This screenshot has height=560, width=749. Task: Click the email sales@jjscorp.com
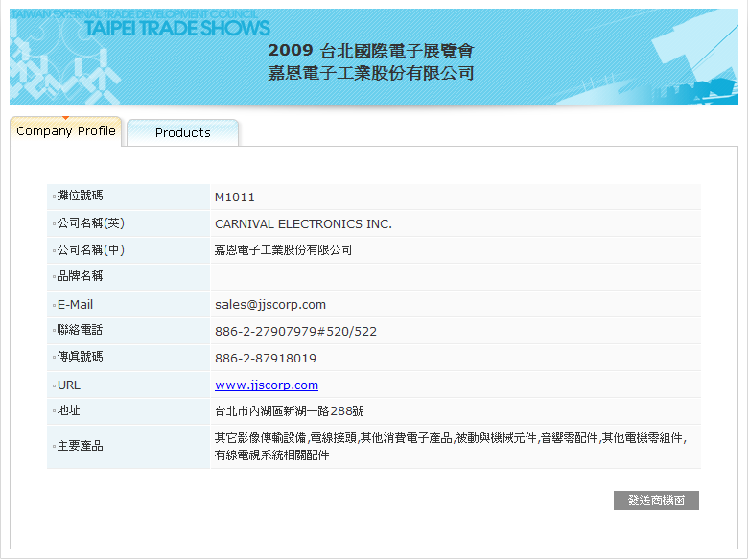[x=270, y=305]
